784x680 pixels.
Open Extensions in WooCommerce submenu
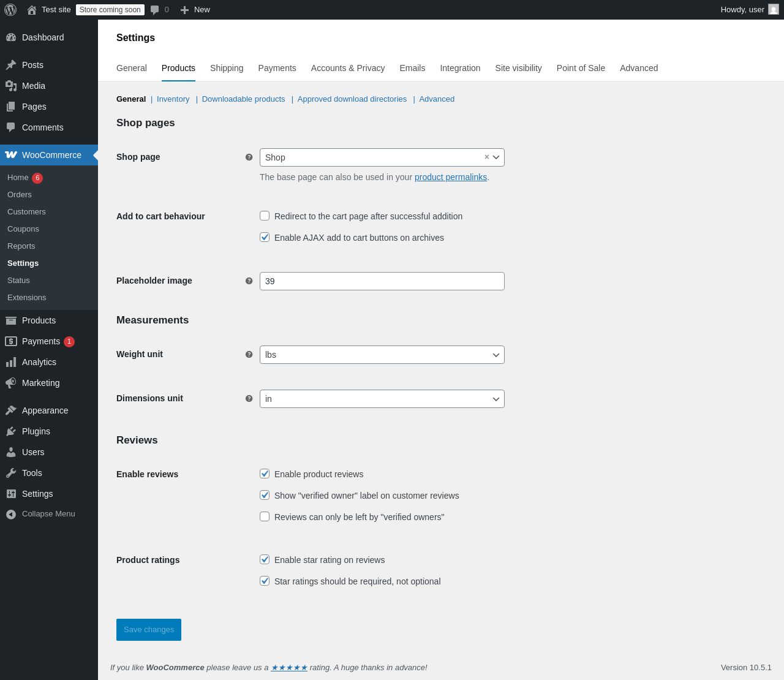pos(27,298)
